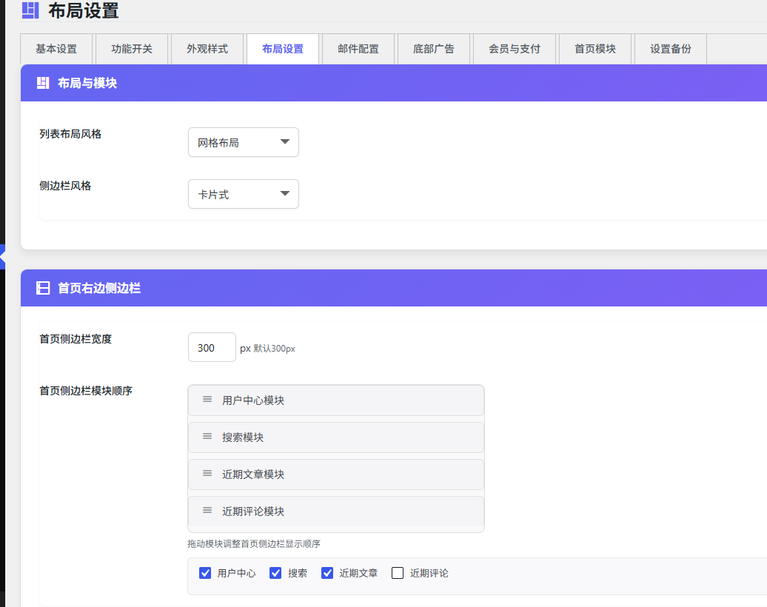Open the 列表布局风格 dropdown showing 网格布局
767x607 pixels.
244,142
